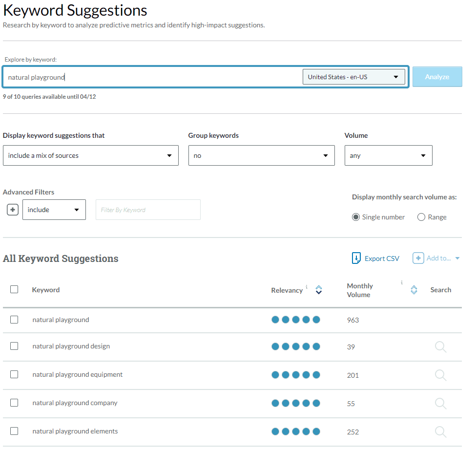Click search icon for natural playground design
Image resolution: width=476 pixels, height=453 pixels.
point(440,347)
